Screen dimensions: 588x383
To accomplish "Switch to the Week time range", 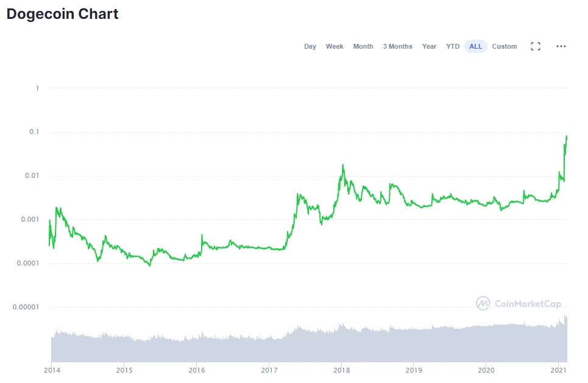I will click(x=335, y=46).
